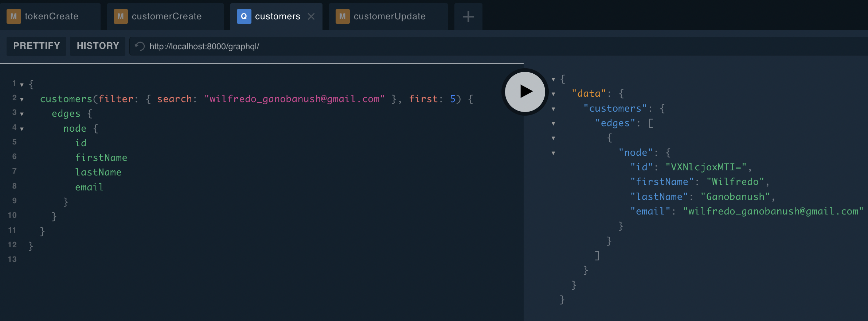
Task: Click the M icon on the customerCreate tab
Action: (x=121, y=17)
